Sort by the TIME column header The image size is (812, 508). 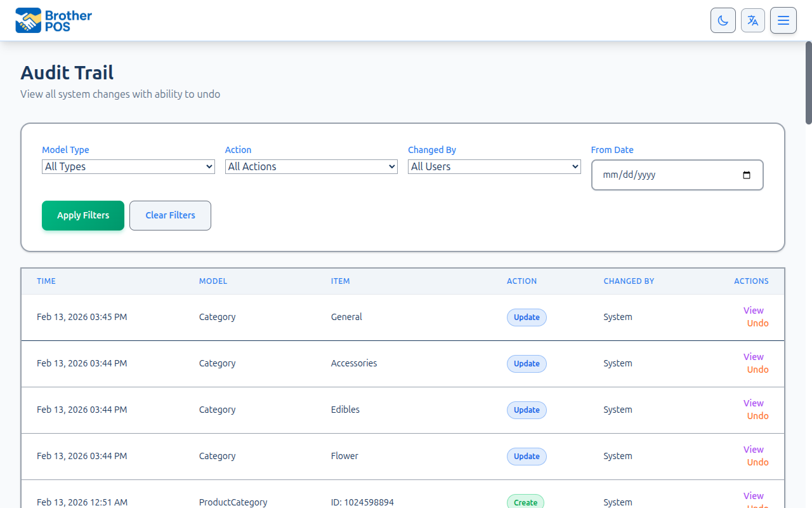(46, 281)
